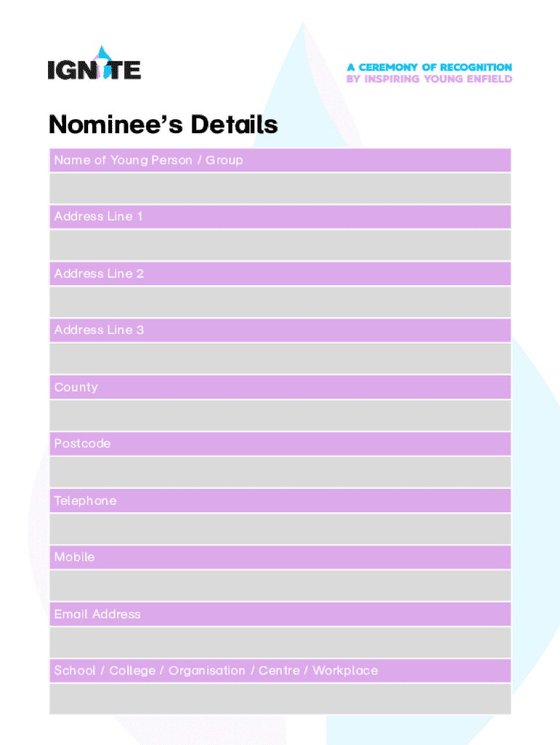Select the Postcode input field

pyautogui.click(x=280, y=472)
